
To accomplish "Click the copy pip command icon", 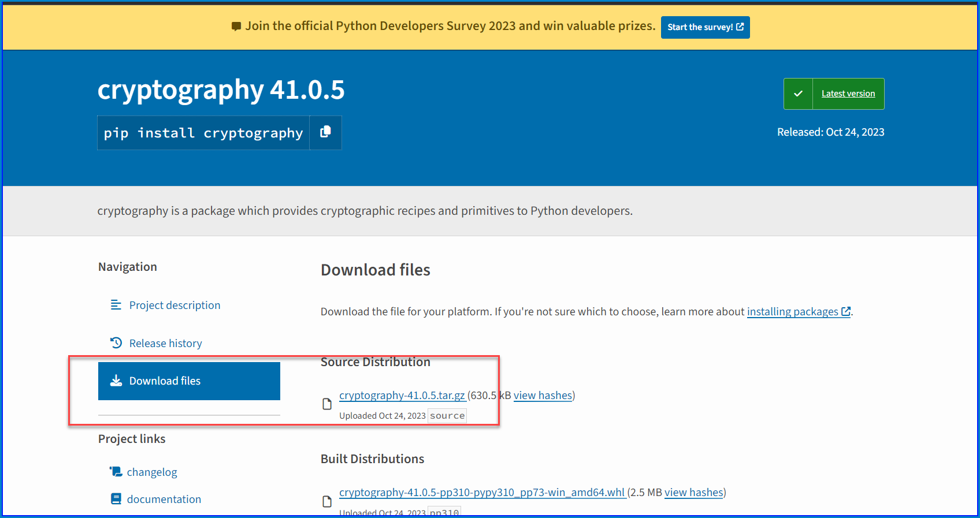I will (325, 132).
